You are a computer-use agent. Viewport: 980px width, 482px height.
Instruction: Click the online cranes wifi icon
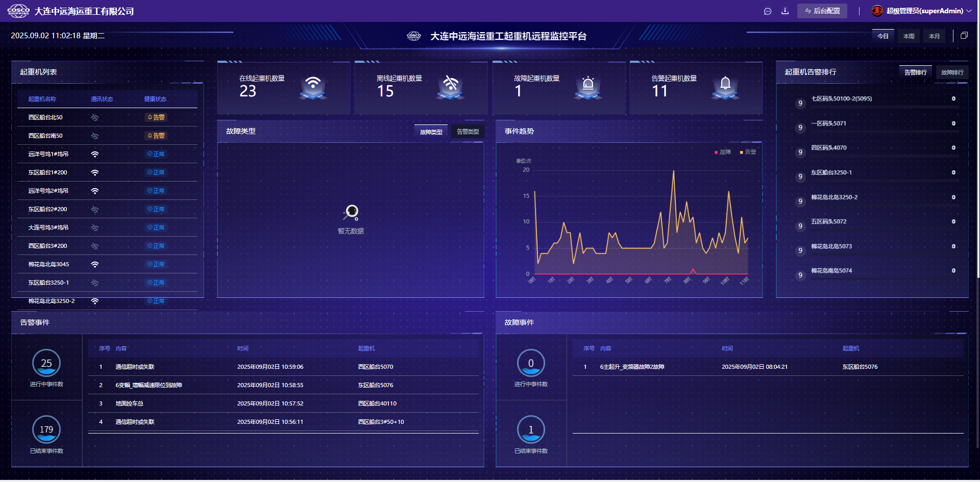(313, 86)
